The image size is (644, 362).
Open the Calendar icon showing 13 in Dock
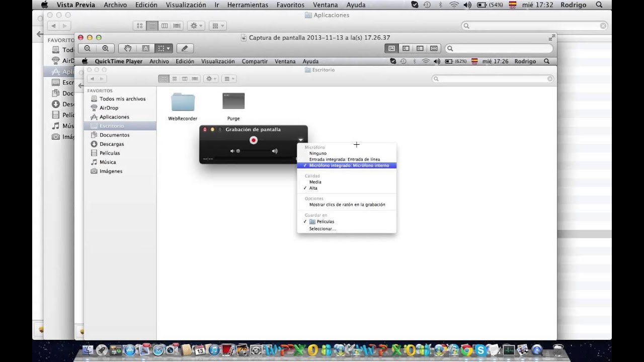200,350
